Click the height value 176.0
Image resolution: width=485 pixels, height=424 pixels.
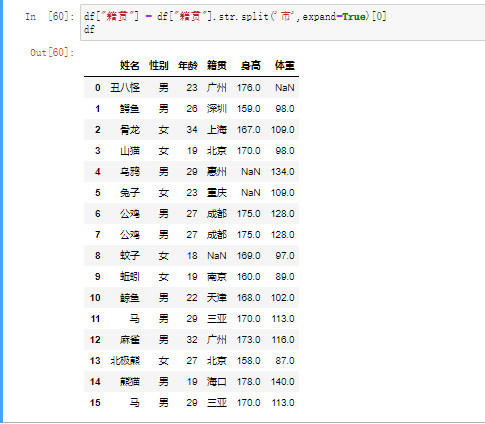pyautogui.click(x=249, y=88)
